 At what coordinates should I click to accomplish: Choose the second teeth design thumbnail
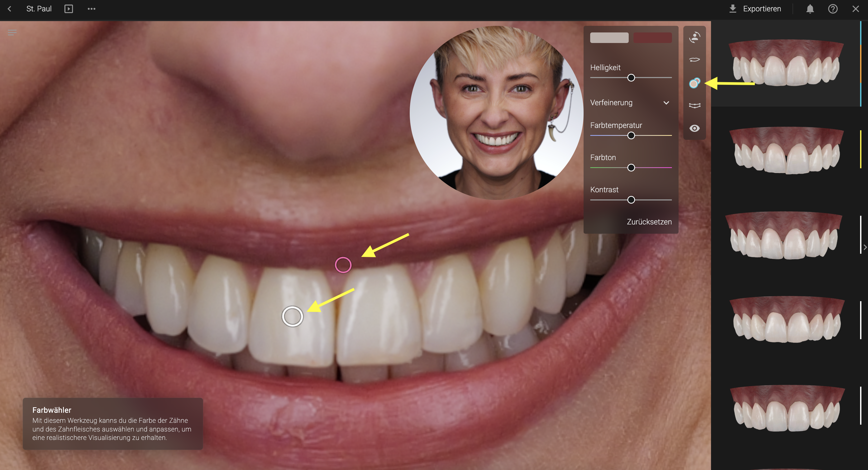click(x=787, y=151)
